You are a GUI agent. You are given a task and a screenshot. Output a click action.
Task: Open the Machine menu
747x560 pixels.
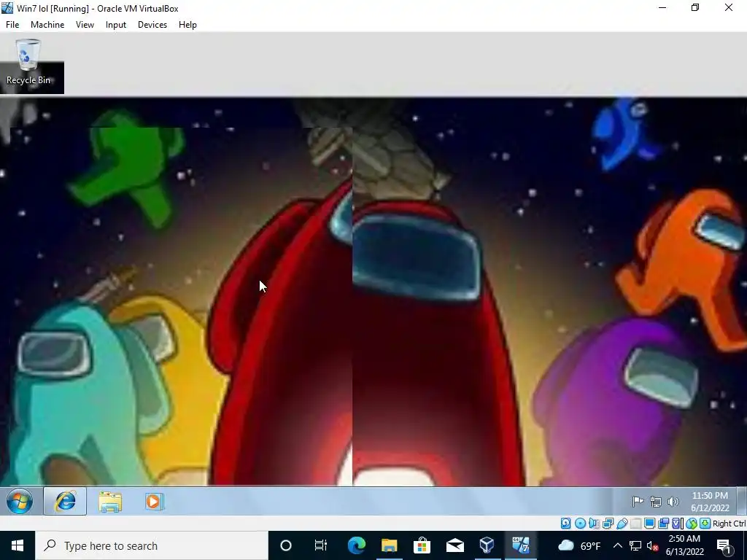pyautogui.click(x=47, y=25)
